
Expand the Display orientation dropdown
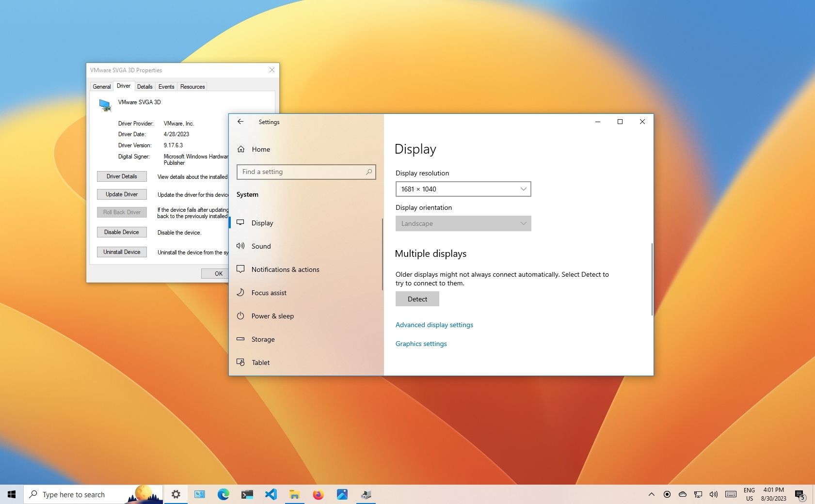(x=463, y=223)
